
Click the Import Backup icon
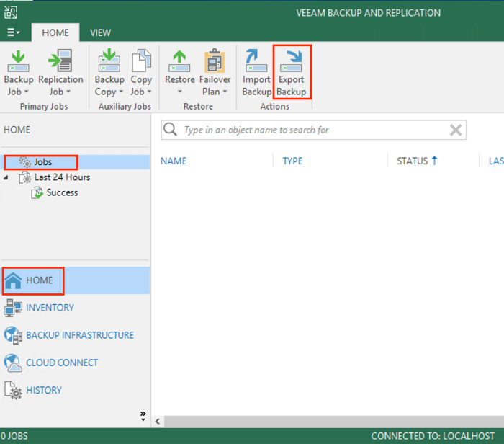point(256,61)
